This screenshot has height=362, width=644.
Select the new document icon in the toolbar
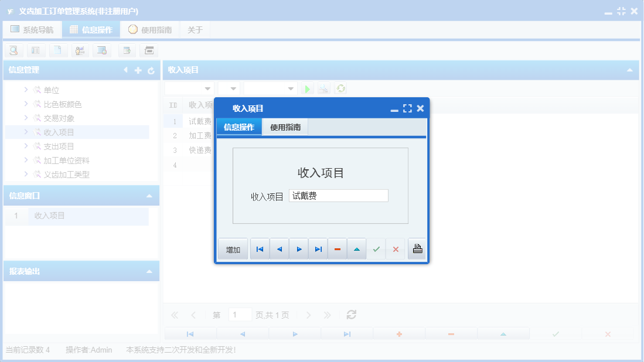click(58, 50)
